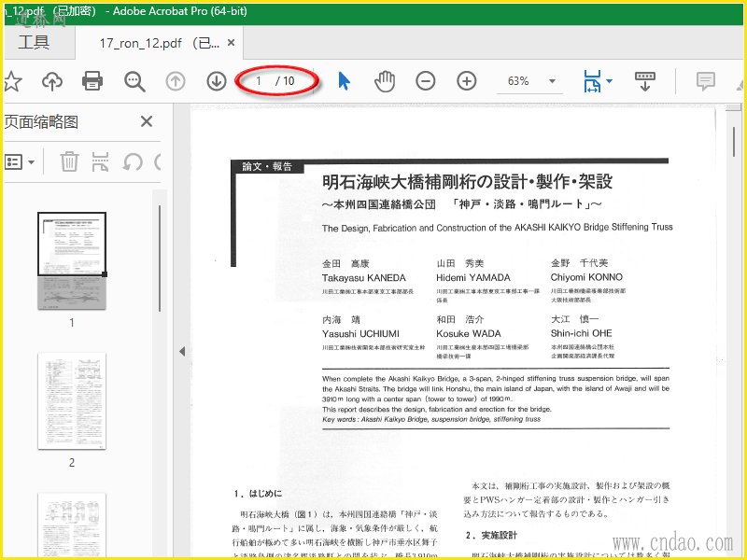Image resolution: width=747 pixels, height=560 pixels.
Task: Open the find text magnifier tool
Action: tap(134, 81)
